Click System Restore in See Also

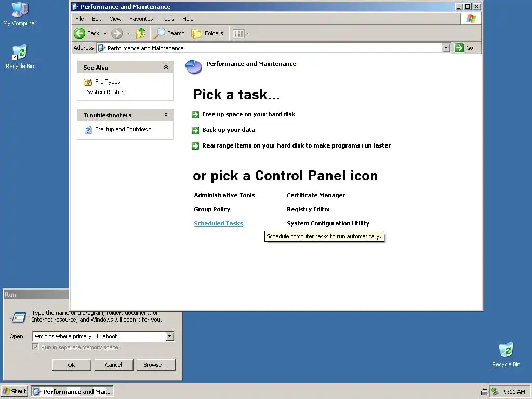pos(107,92)
